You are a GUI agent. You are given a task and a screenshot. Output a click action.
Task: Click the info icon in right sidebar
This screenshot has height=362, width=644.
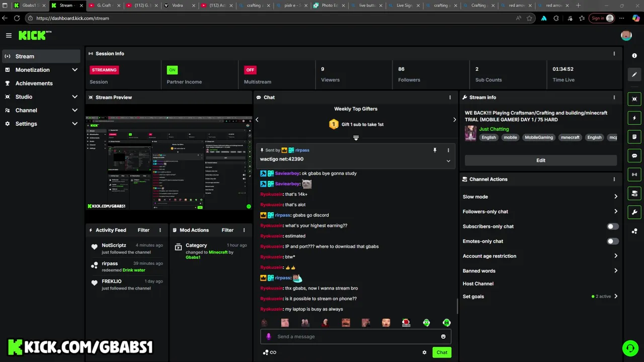634,56
